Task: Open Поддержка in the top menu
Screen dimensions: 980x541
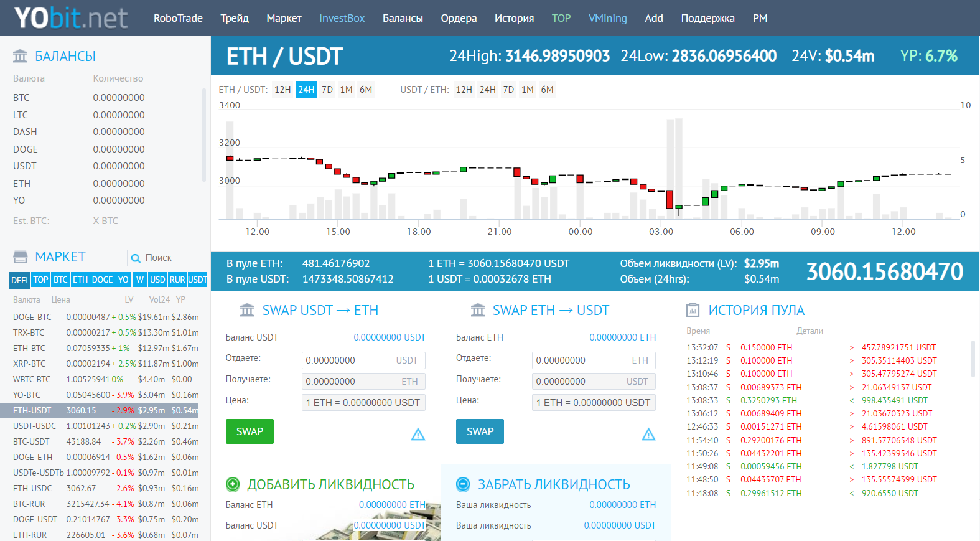Action: click(x=707, y=18)
